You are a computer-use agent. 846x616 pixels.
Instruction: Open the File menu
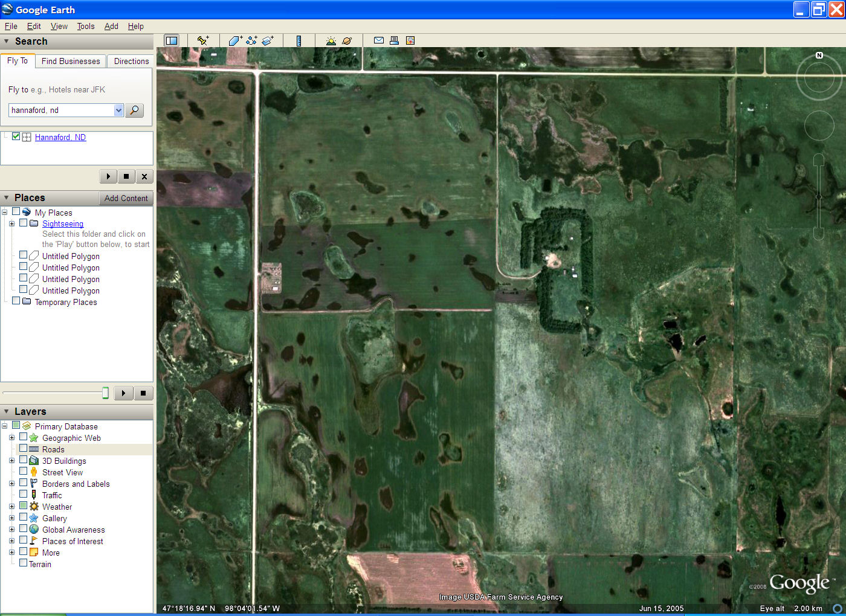(11, 26)
